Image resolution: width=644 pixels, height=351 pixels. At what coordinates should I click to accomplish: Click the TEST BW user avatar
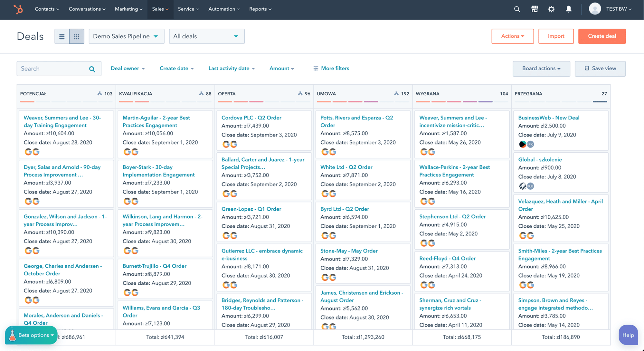pos(595,9)
